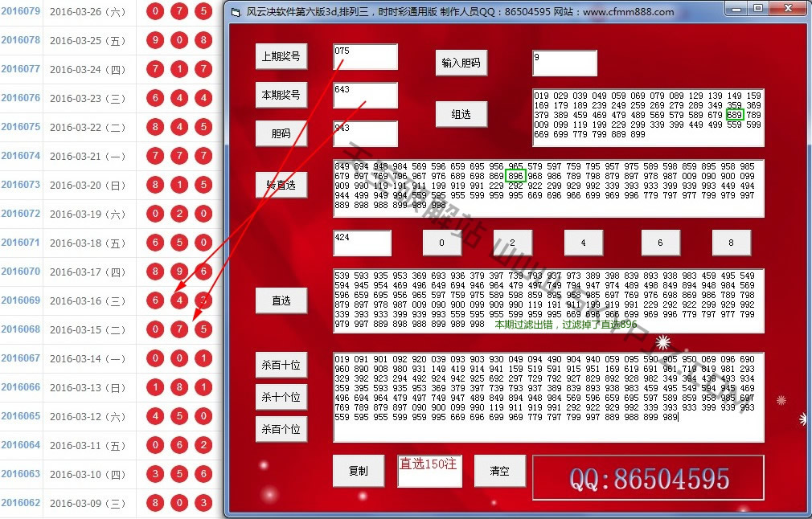Click the 本期奖号 button
Viewport: 812px width, 519px height.
coord(281,95)
